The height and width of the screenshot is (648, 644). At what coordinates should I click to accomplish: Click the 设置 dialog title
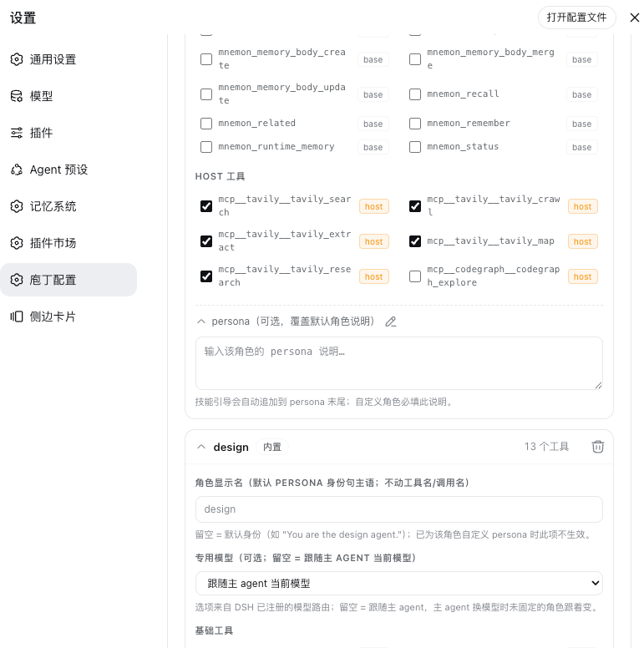(23, 18)
